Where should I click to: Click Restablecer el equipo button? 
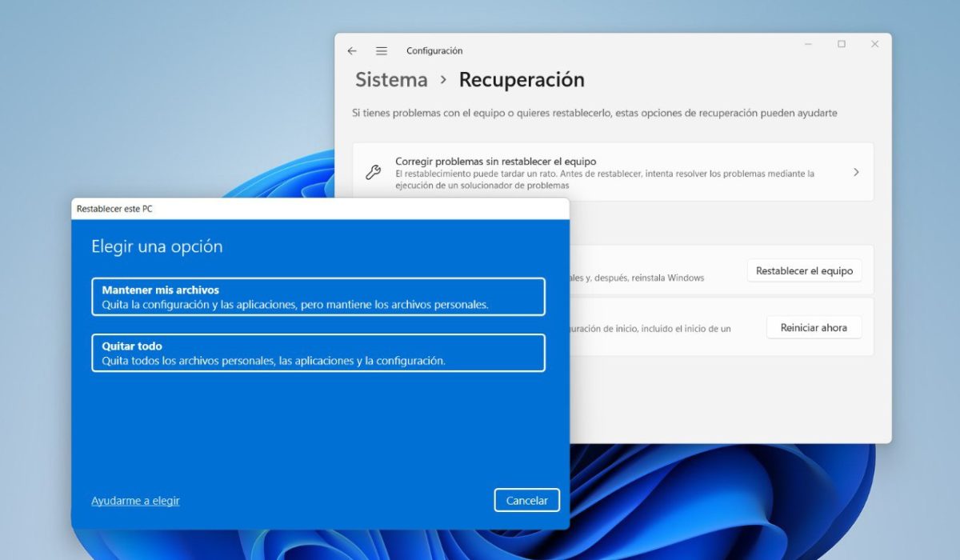click(x=804, y=270)
